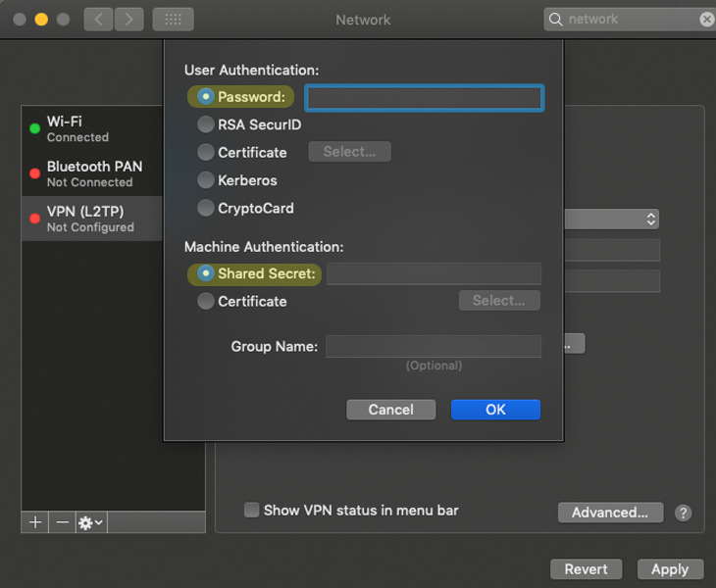Select Kerberos authentication
This screenshot has width=716, height=588.
point(206,180)
